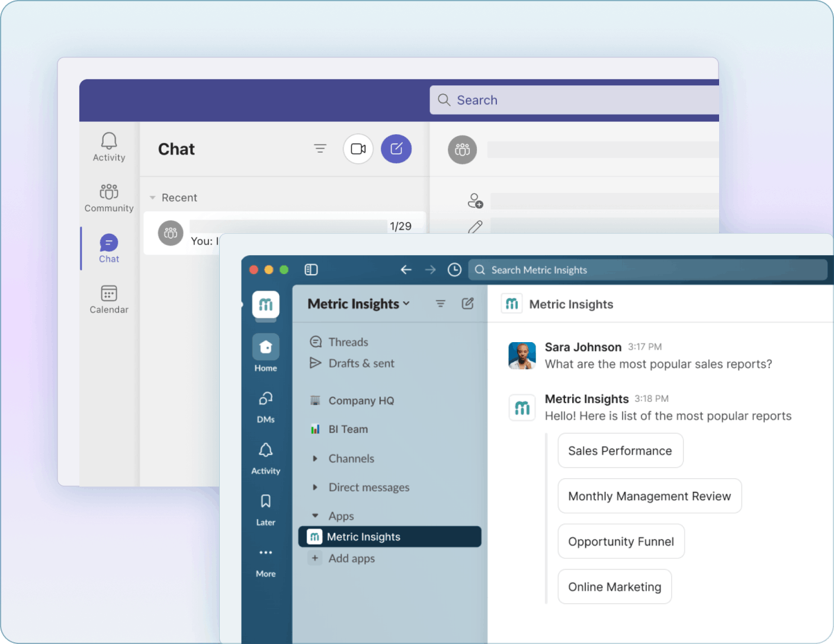834x644 pixels.
Task: Collapse the Recent chats section
Action: click(153, 197)
